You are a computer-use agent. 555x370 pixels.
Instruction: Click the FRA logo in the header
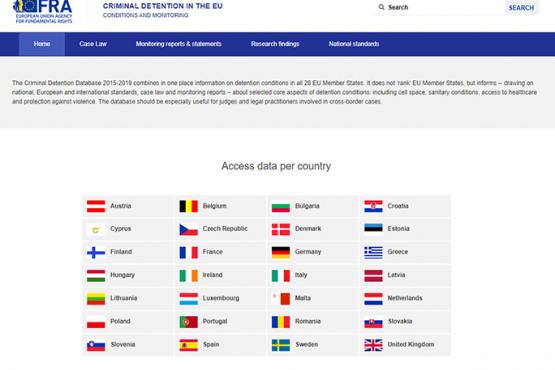point(42,12)
